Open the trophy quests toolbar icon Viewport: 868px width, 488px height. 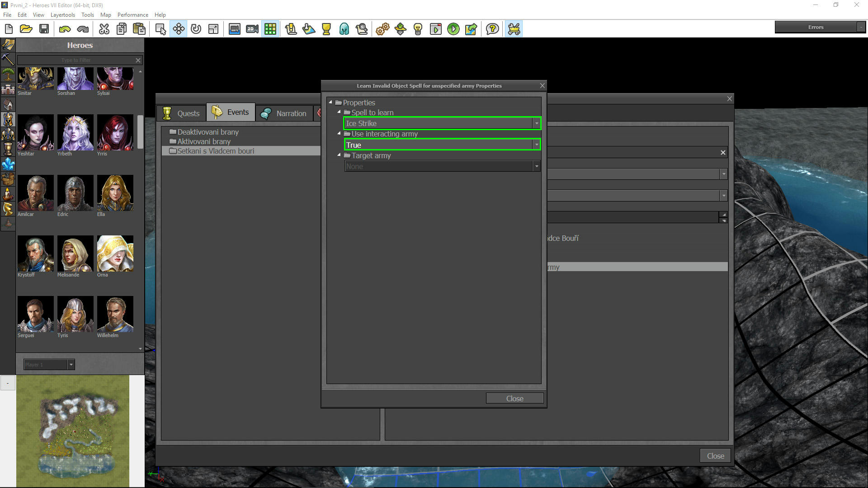tap(326, 29)
